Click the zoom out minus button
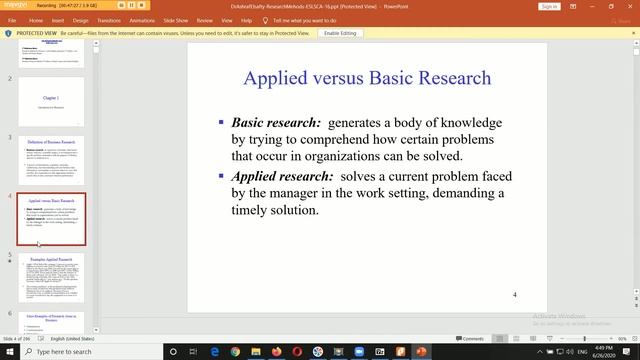640x360 pixels. pos(562,339)
